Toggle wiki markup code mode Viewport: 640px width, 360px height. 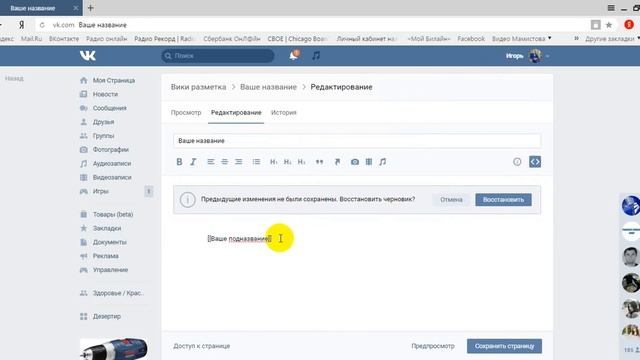coord(535,162)
